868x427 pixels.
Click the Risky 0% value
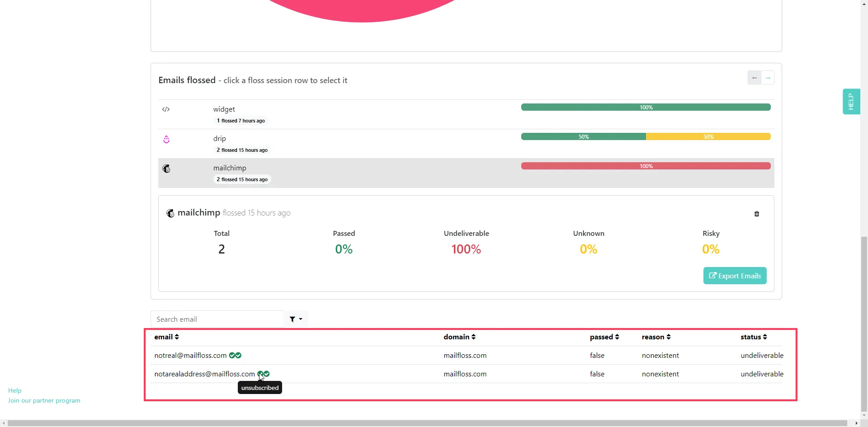pos(711,249)
